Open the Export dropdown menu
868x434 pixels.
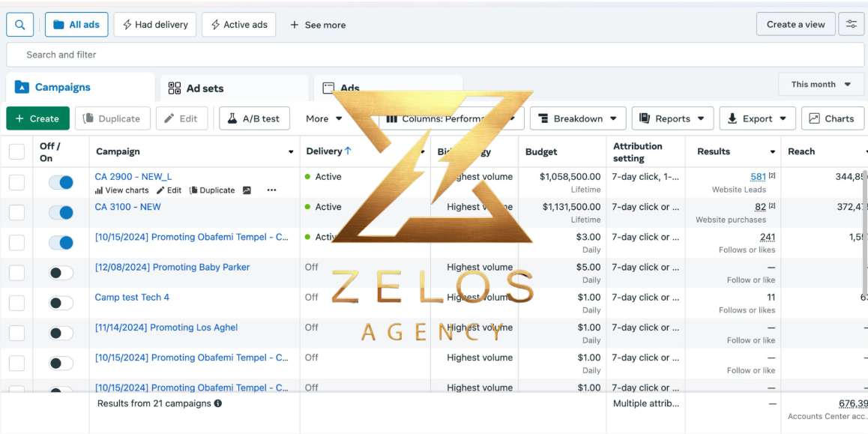(x=757, y=118)
